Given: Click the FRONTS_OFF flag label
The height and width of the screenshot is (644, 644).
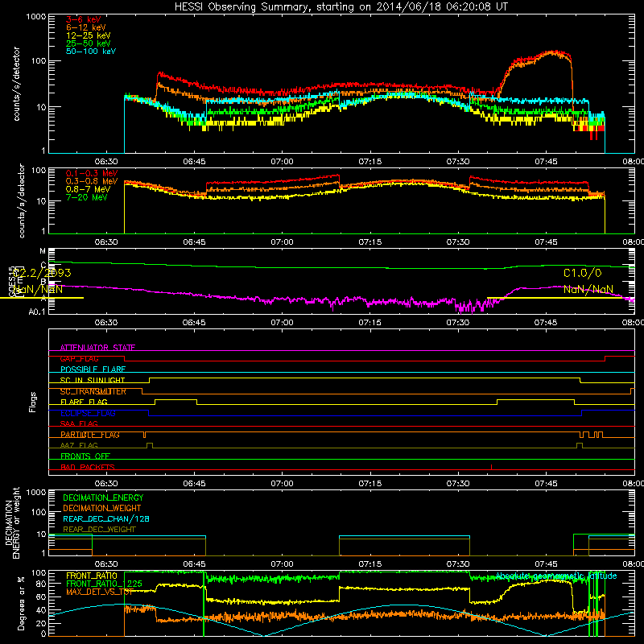Looking at the screenshot, I should 85,456.
